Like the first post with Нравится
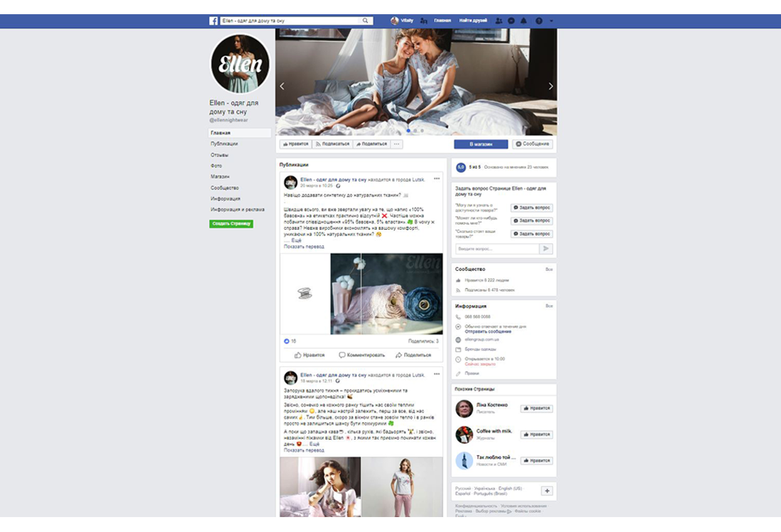Viewport: 781px width, 532px height. (x=310, y=355)
